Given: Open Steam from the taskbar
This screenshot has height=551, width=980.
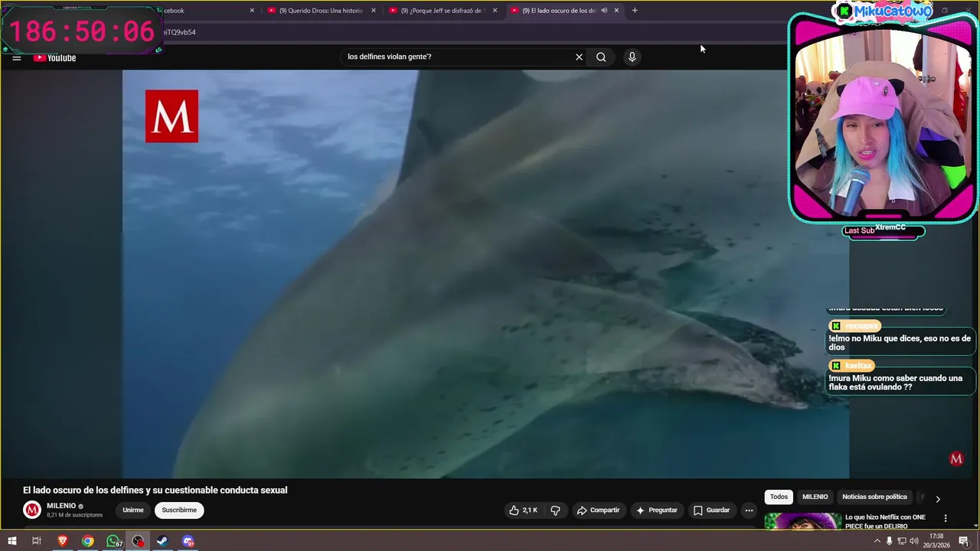Looking at the screenshot, I should point(162,541).
